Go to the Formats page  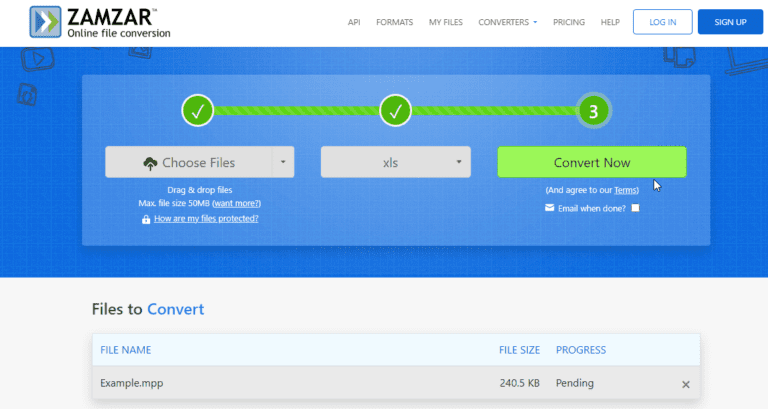pyautogui.click(x=394, y=22)
